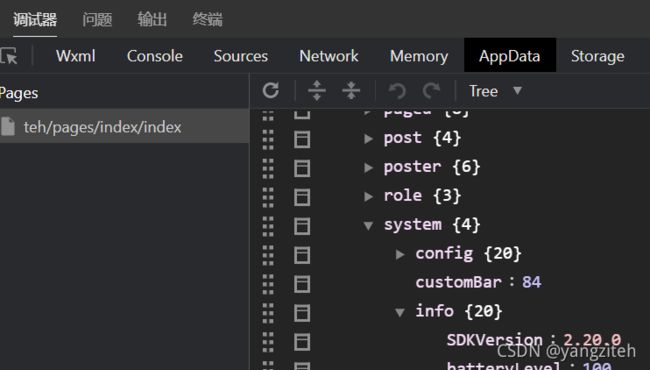Viewport: 650px width, 370px height.
Task: Open the Tree view mode dropdown
Action: coord(495,91)
